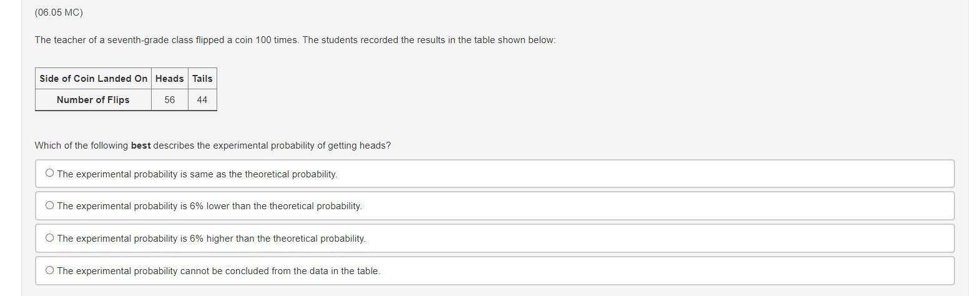Select the 'same as the theoretical probability' radio button
Viewport: 980px width, 296px height.
tap(50, 174)
